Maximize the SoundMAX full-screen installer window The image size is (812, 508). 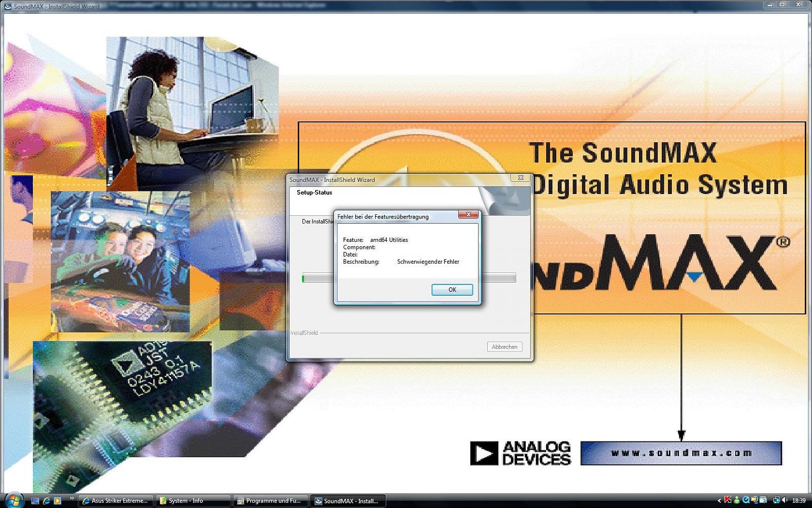tap(782, 5)
